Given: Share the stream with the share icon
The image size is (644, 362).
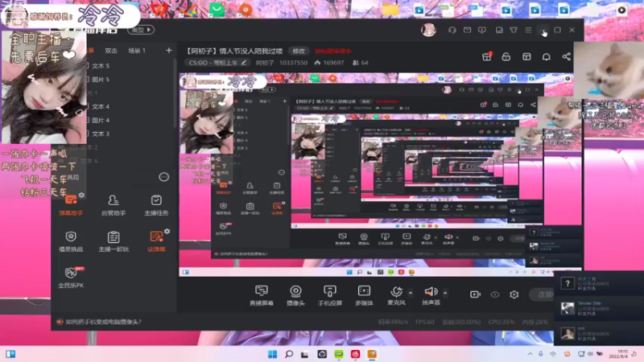Looking at the screenshot, I should pos(567,56).
